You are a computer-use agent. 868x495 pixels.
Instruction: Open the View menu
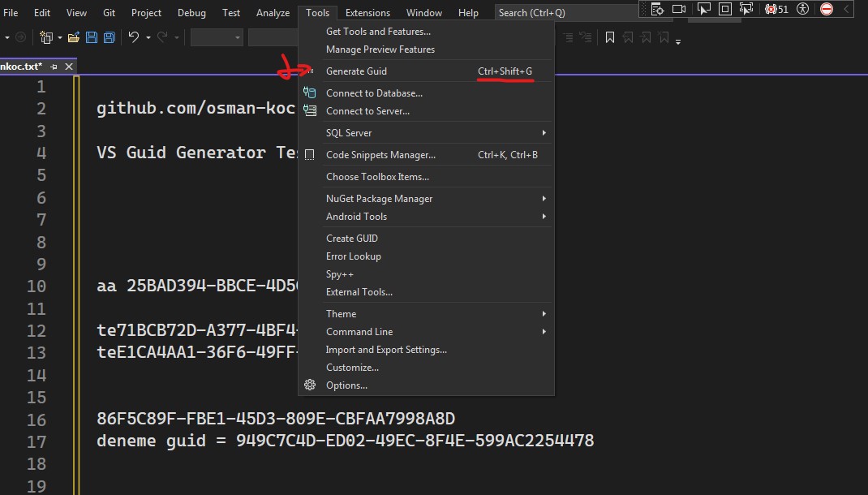(x=76, y=12)
